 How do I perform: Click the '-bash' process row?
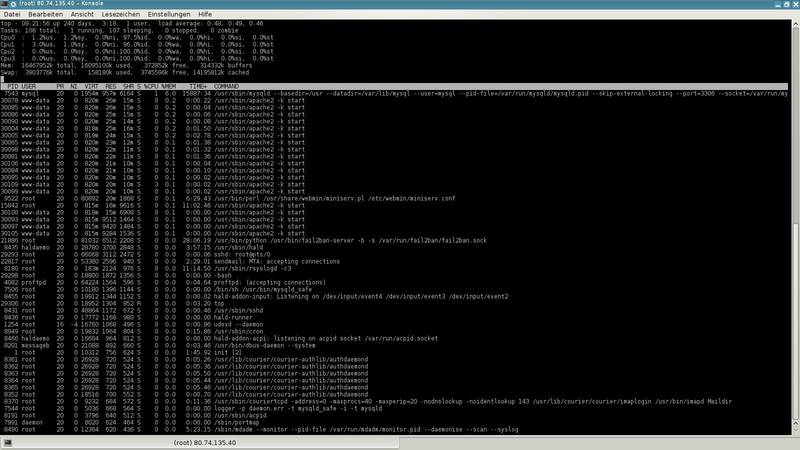coord(116,276)
